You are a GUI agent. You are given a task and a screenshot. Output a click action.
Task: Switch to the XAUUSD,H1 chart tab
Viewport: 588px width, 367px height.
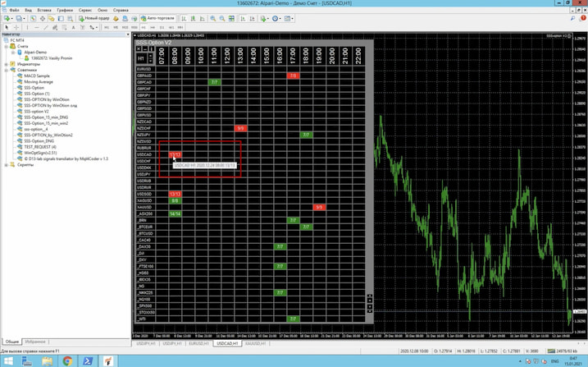point(256,343)
